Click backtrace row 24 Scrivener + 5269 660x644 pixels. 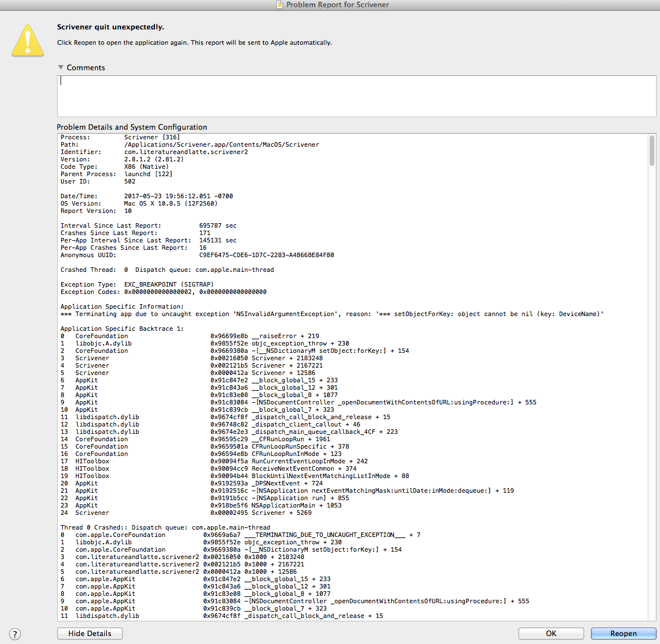(x=186, y=513)
